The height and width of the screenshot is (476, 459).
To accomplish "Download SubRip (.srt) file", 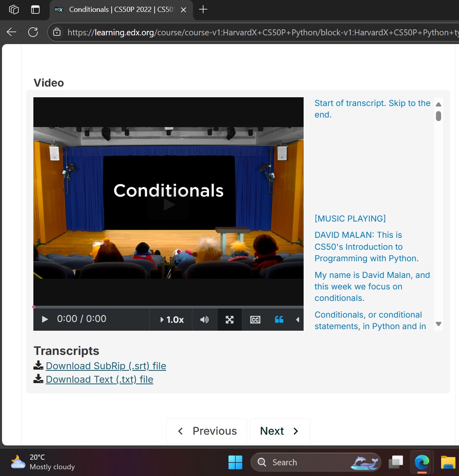I will point(106,366).
